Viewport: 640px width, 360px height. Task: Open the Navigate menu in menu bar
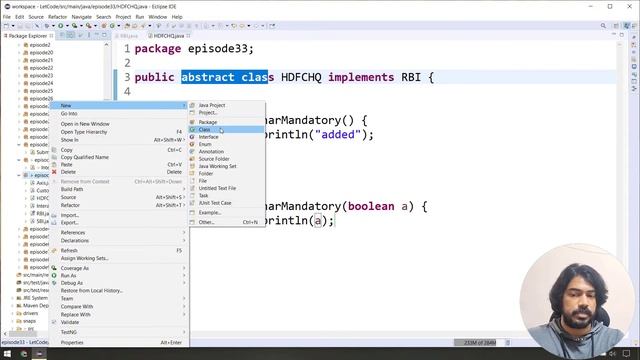pos(81,17)
